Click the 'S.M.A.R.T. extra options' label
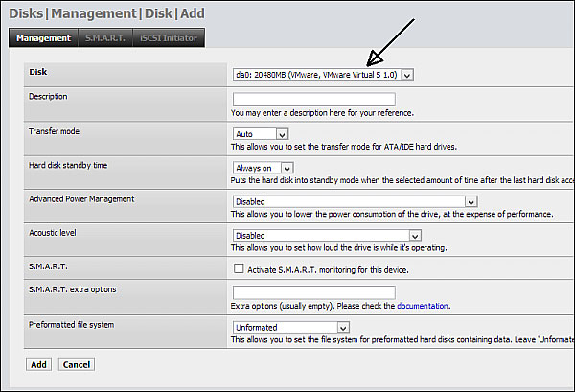The width and height of the screenshot is (575, 392). 73,289
